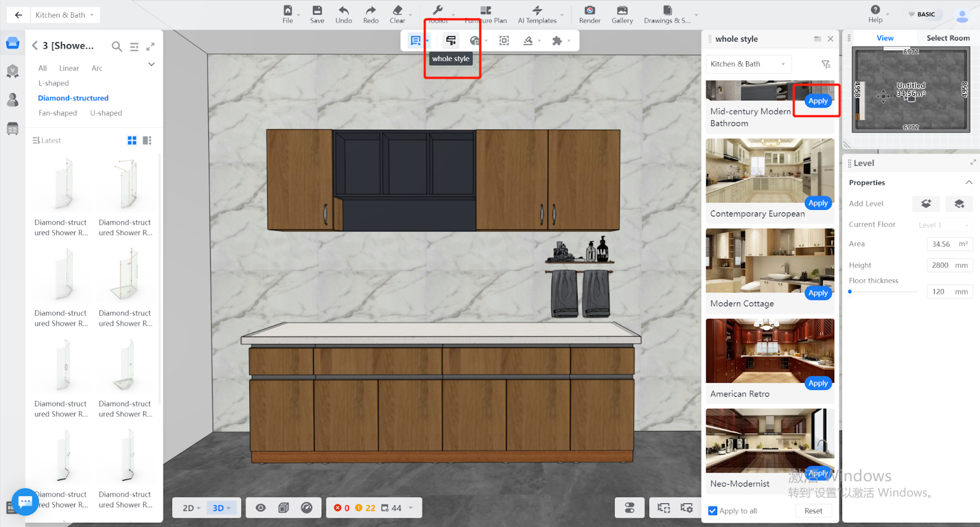Collapse the Properties section
980x527 pixels.
pyautogui.click(x=969, y=182)
